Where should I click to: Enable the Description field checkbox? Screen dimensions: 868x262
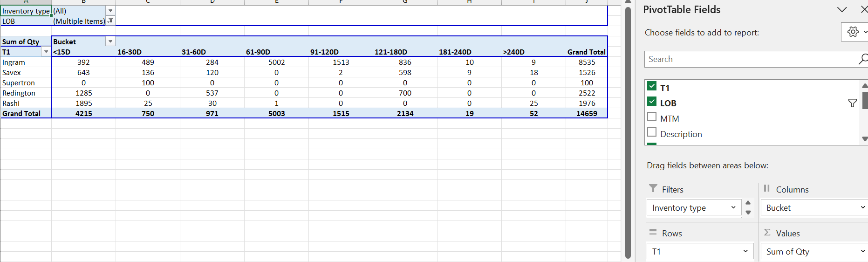[652, 132]
